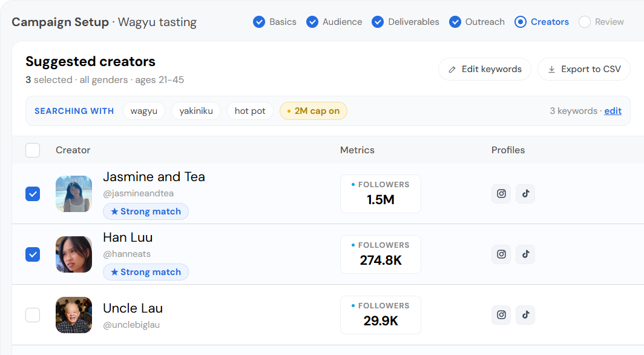Image resolution: width=644 pixels, height=355 pixels.
Task: Click the 274.8K followers metric card
Action: [380, 254]
